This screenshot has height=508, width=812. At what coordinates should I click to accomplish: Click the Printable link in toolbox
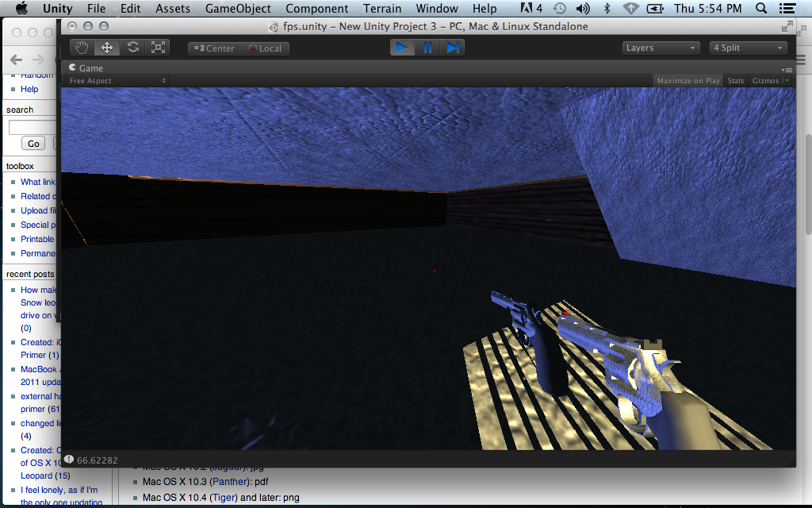37,239
